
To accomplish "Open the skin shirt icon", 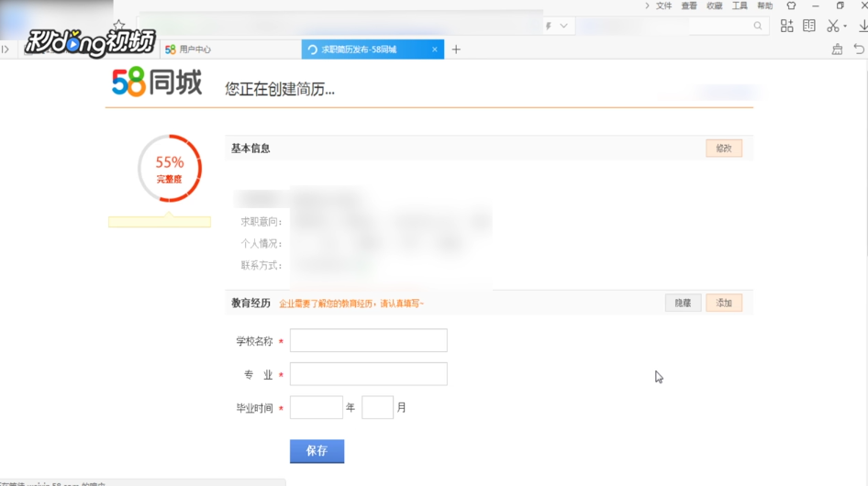I will coord(791,6).
